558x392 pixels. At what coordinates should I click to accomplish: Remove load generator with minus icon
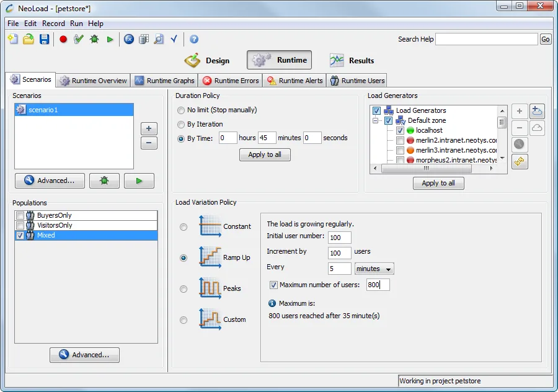click(x=520, y=128)
